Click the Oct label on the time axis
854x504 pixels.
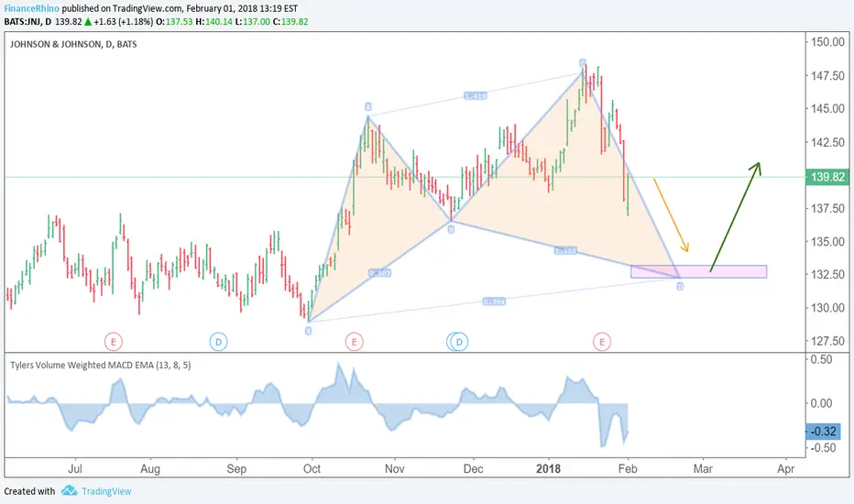[x=312, y=468]
